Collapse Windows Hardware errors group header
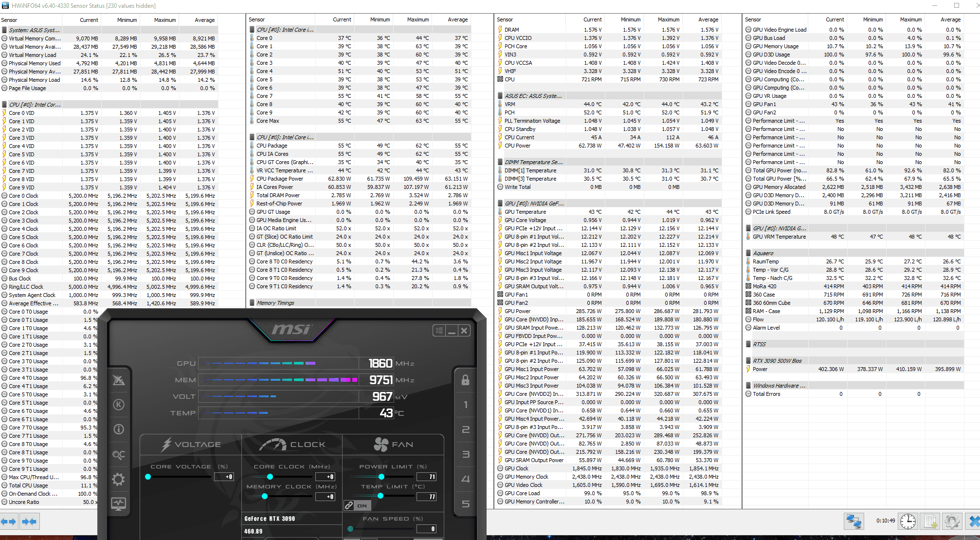This screenshot has height=540, width=980. 854,386
